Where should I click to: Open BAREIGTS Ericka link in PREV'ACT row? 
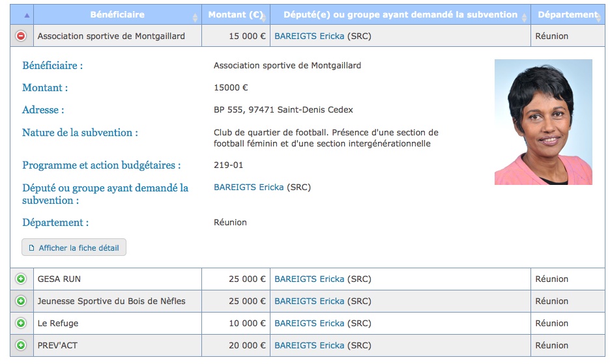tap(310, 346)
